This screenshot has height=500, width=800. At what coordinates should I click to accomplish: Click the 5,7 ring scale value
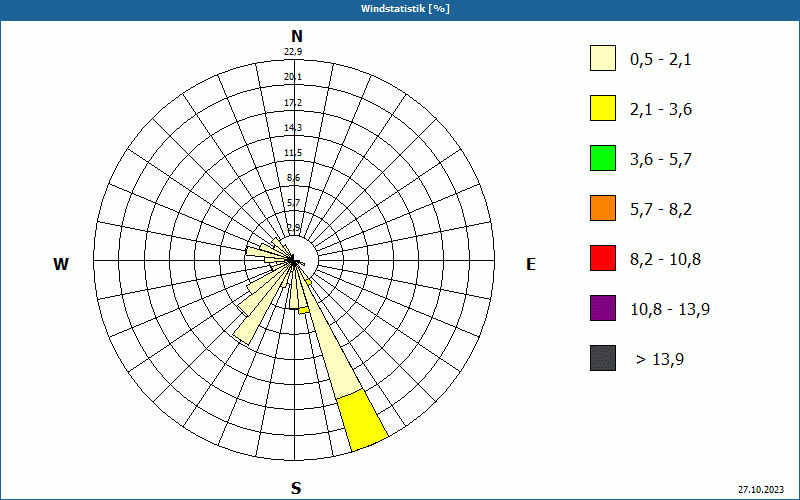(x=293, y=203)
